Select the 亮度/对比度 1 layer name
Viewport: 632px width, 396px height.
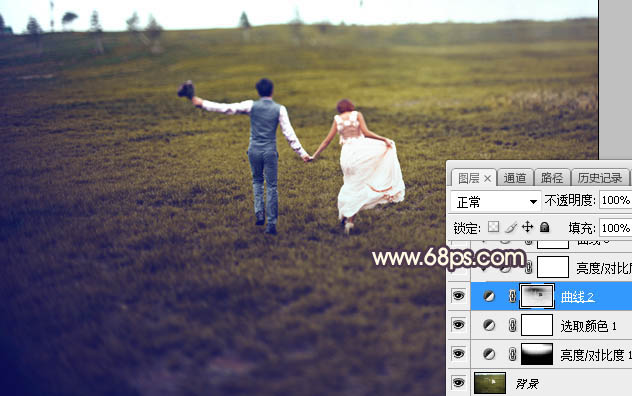point(596,355)
